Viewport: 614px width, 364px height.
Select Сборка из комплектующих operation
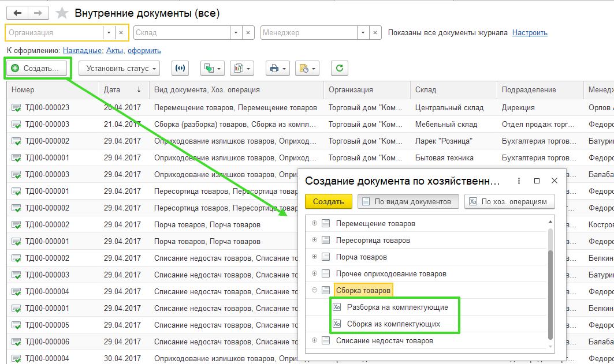[393, 324]
